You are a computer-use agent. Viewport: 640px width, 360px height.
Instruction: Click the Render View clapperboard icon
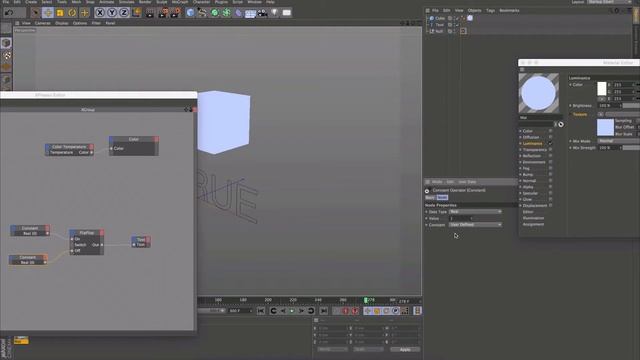coord(150,13)
